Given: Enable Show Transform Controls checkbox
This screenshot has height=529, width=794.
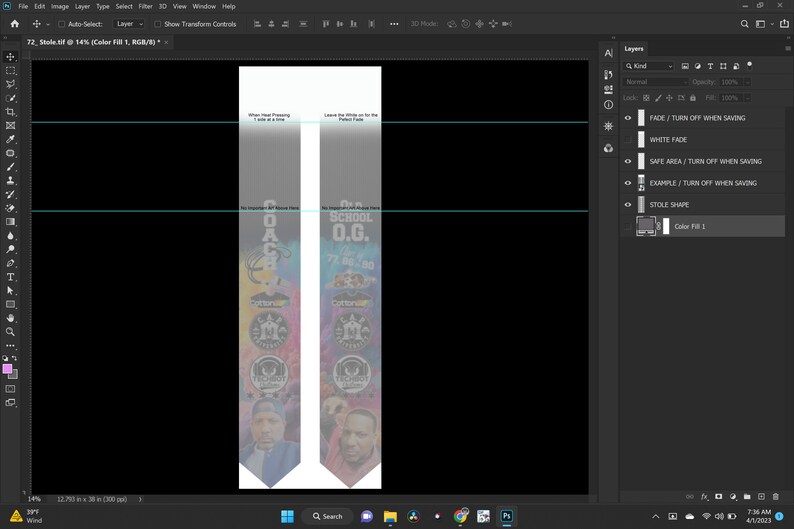Looking at the screenshot, I should pos(157,24).
